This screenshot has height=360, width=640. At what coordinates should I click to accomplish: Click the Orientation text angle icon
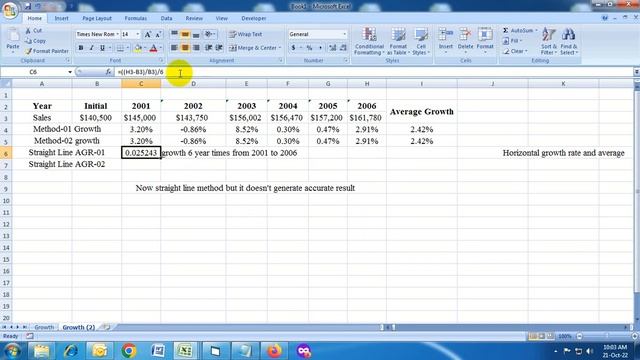(x=209, y=34)
